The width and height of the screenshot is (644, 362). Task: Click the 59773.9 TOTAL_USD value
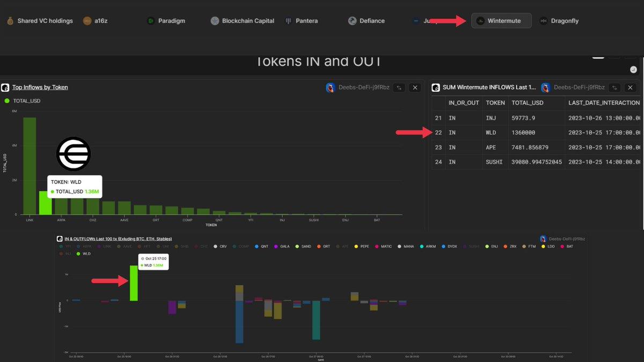click(523, 117)
